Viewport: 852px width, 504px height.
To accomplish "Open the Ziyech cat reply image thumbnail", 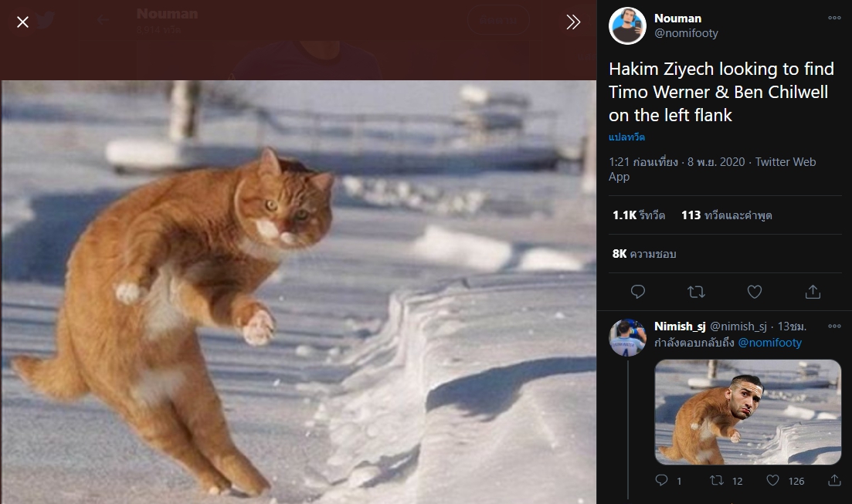I will coord(748,411).
